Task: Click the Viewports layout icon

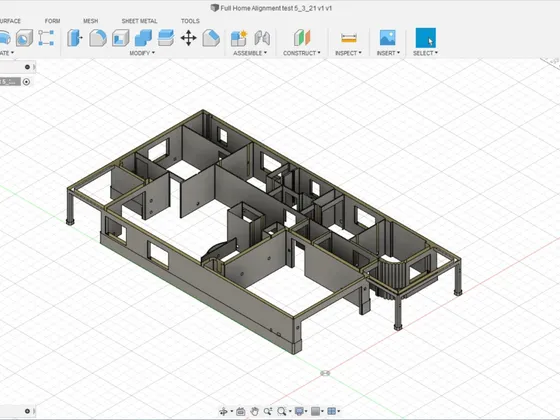Action: coord(331,411)
